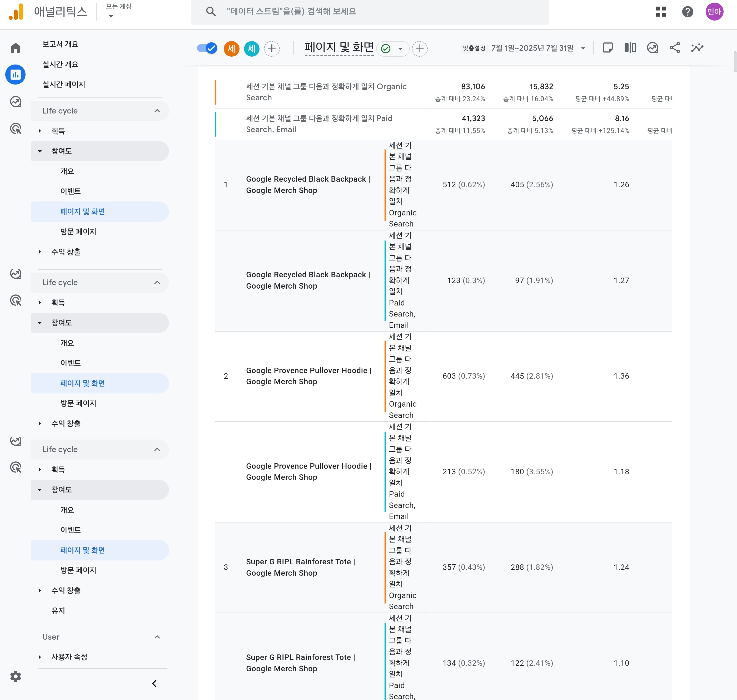Click the text 평균 대비 +125.14%
Image resolution: width=737 pixels, height=700 pixels.
pos(600,131)
